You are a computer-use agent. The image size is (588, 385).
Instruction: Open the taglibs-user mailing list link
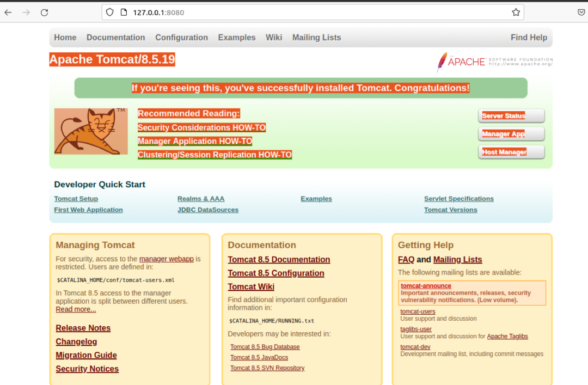pos(416,329)
